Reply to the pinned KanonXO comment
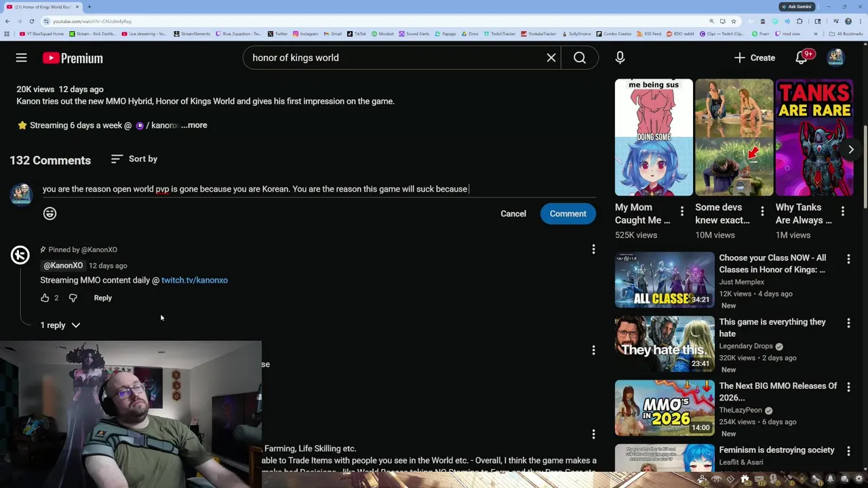 [x=103, y=298]
